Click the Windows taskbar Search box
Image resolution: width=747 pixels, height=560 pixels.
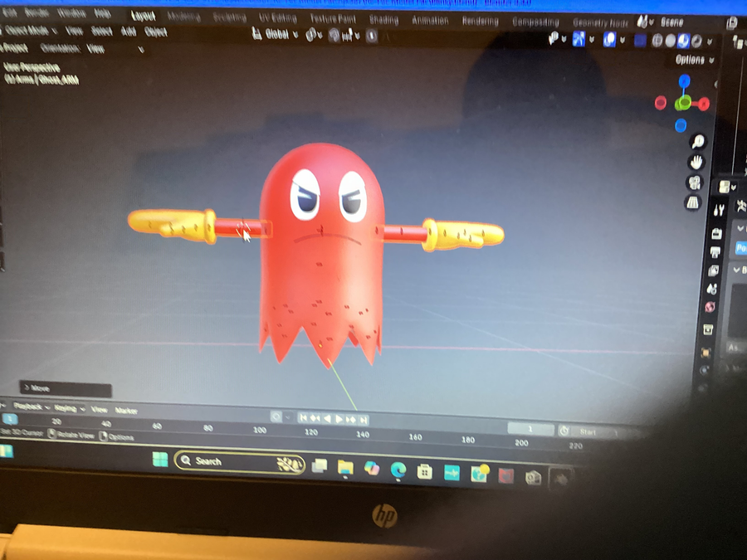[240, 462]
